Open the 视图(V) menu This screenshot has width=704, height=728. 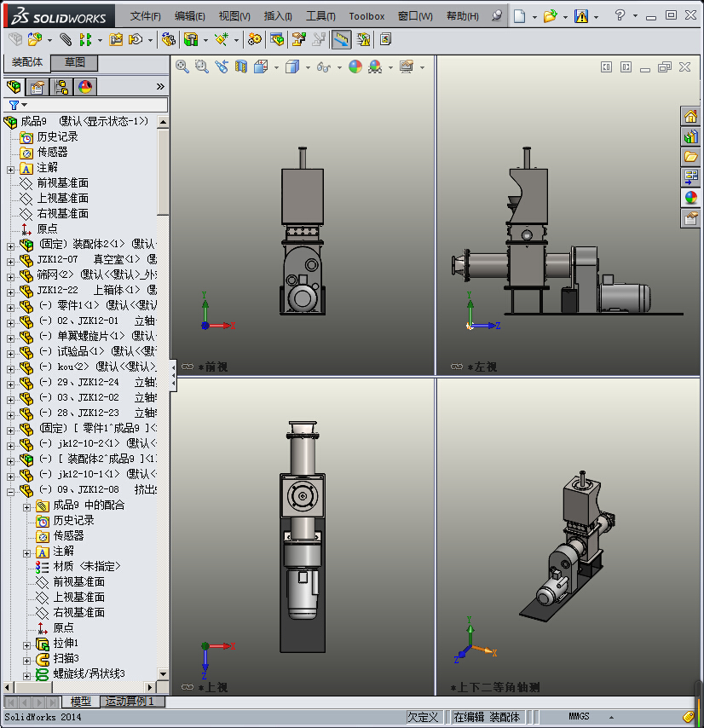(x=234, y=16)
